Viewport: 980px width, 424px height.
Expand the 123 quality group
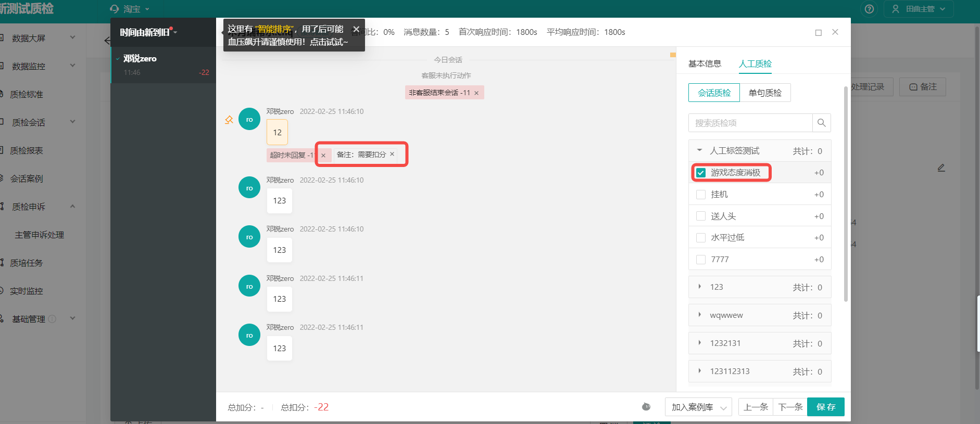[x=699, y=287]
